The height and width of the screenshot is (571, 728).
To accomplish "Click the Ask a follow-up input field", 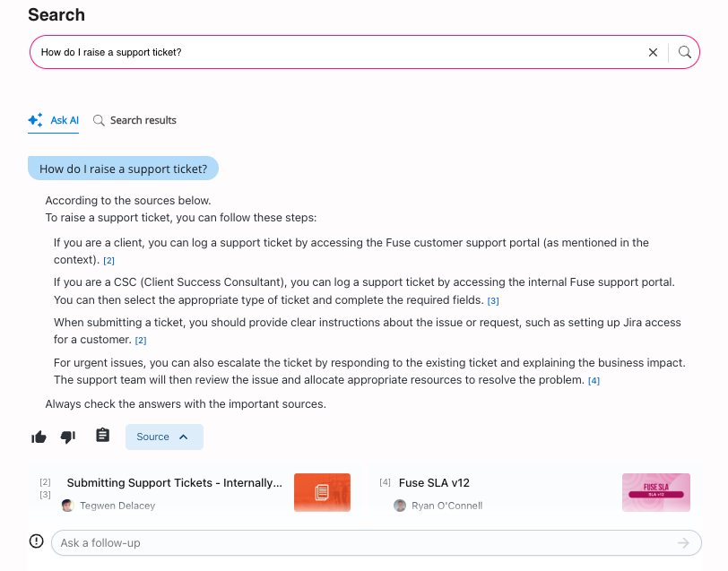I will click(x=359, y=542).
